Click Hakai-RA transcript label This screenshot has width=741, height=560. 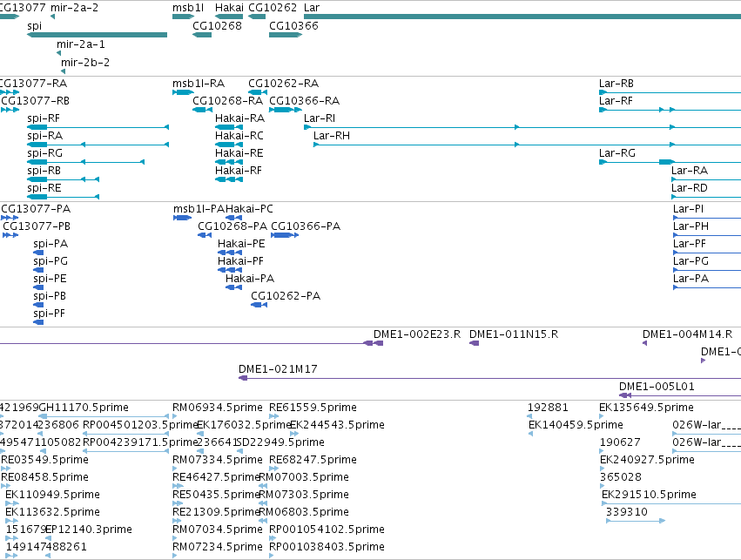point(240,118)
